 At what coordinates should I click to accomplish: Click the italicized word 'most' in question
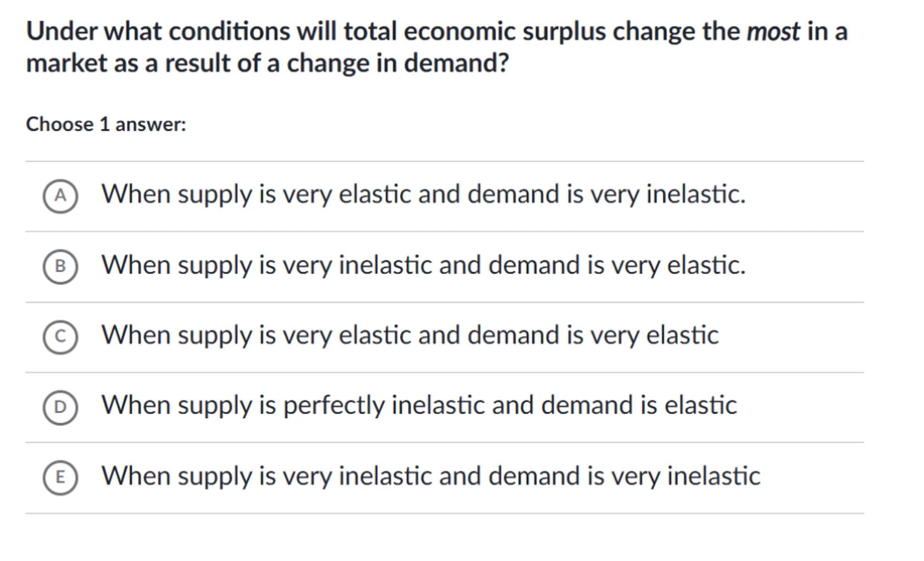click(x=773, y=32)
